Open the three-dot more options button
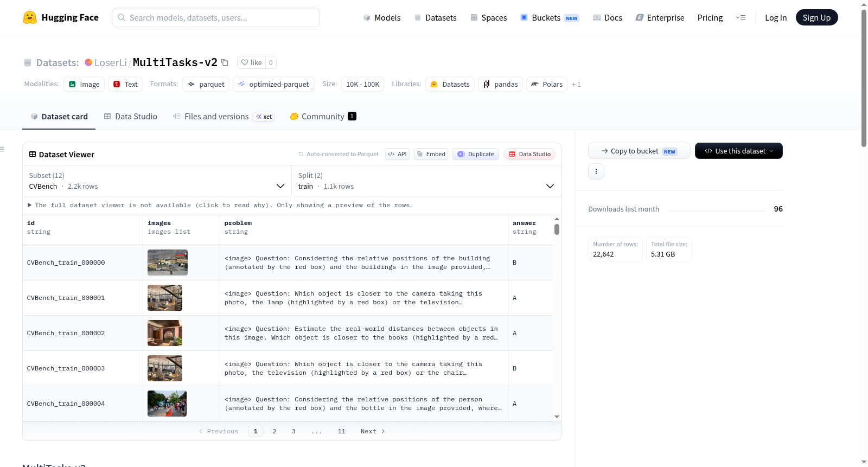Image resolution: width=868 pixels, height=467 pixels. [x=596, y=171]
